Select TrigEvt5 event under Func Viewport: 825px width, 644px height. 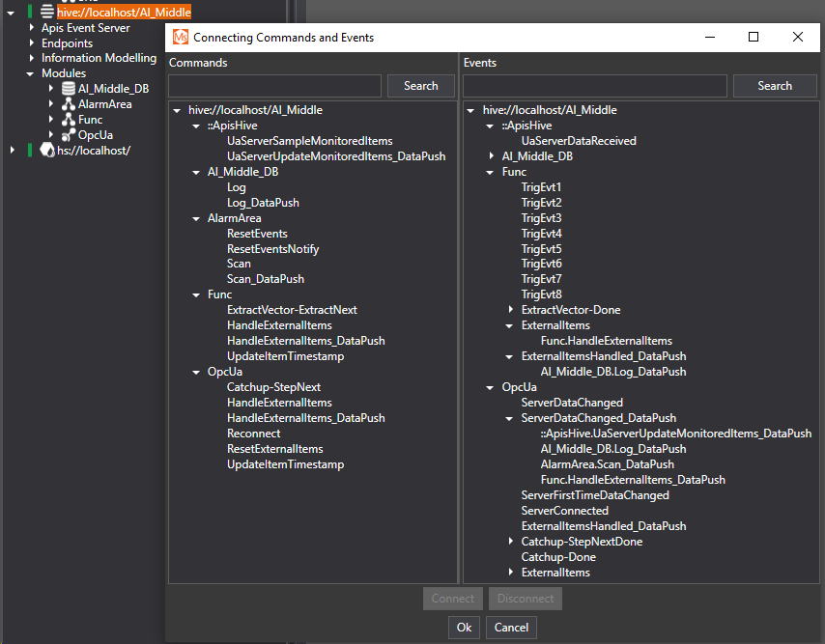pos(541,249)
